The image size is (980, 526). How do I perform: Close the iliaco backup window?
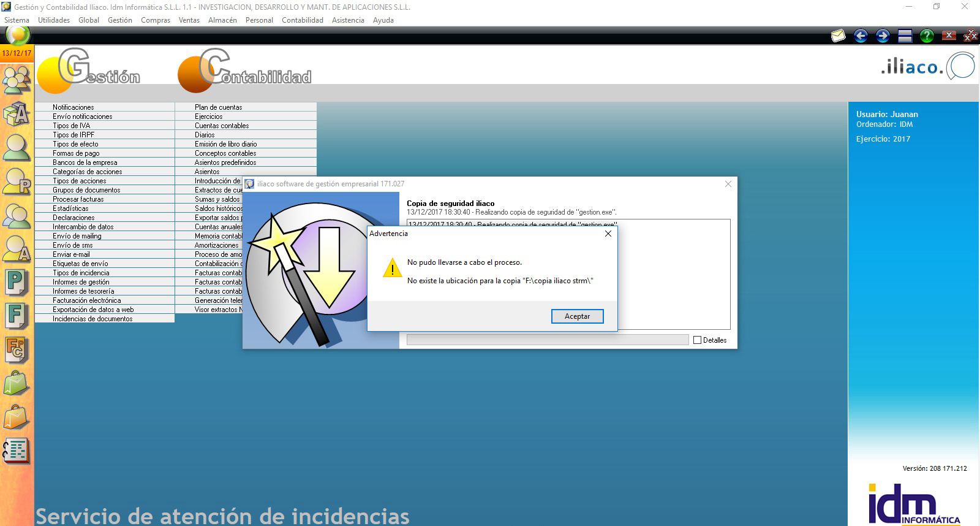click(x=728, y=184)
